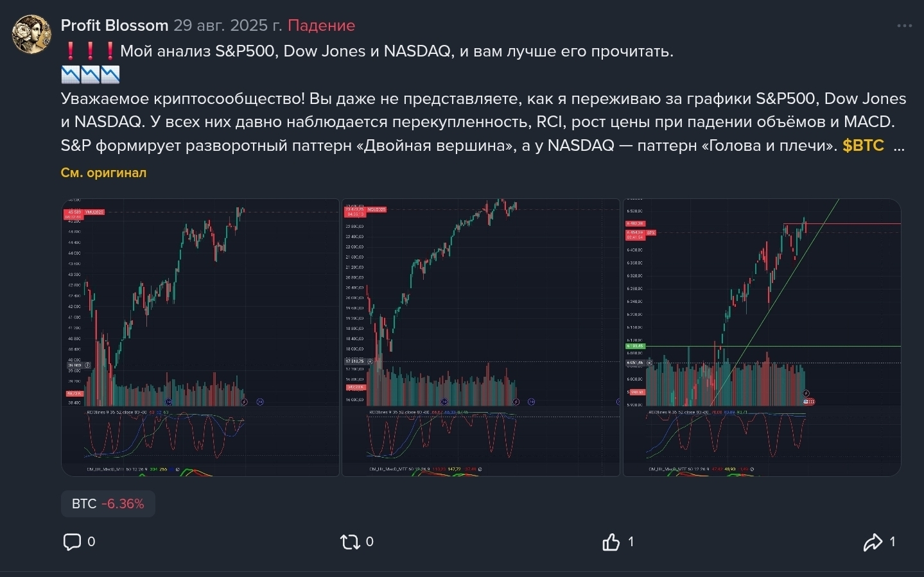The height and width of the screenshot is (577, 924).
Task: Click the repost arrows icon
Action: [350, 542]
